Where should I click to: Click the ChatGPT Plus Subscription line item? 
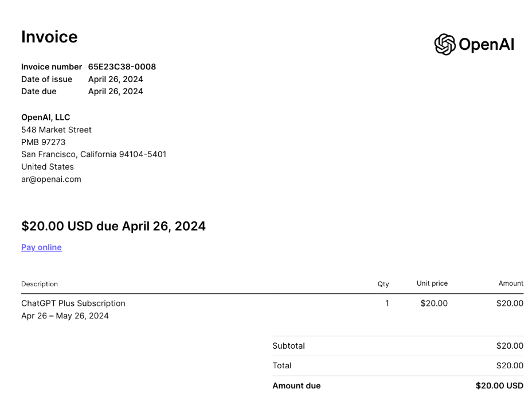73,303
